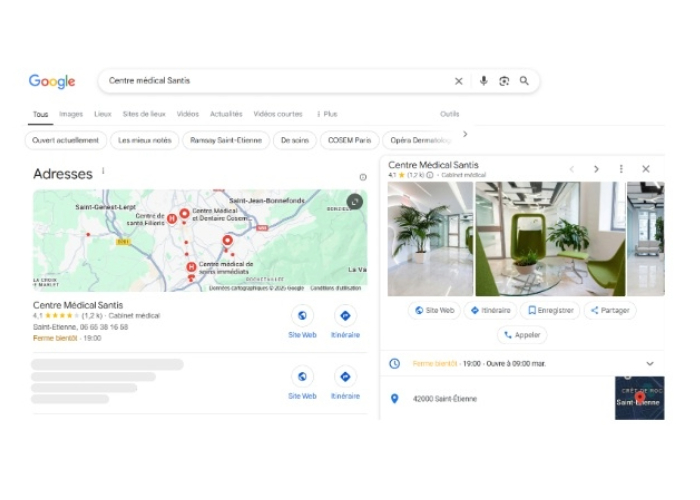
Task: Start voice search with the microphone icon
Action: pyautogui.click(x=483, y=81)
